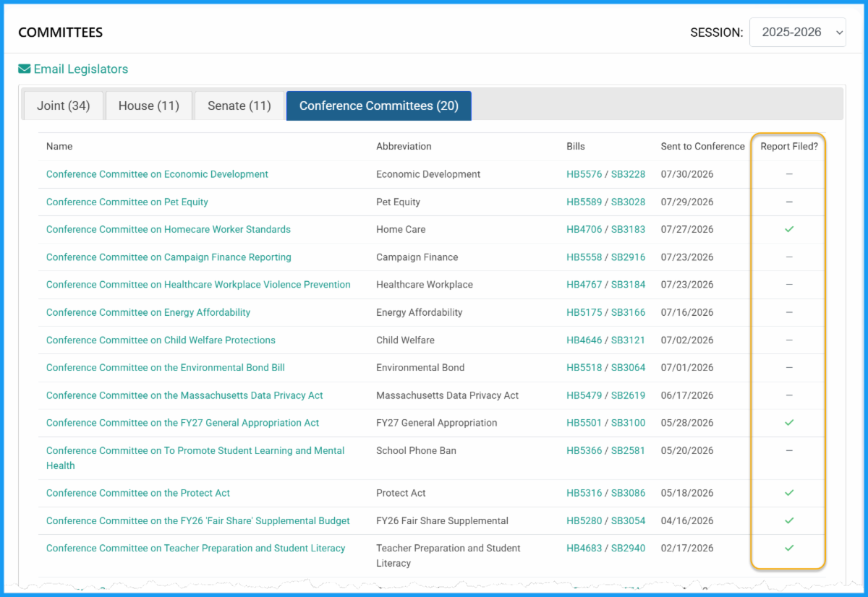Open bill SB3228

pyautogui.click(x=628, y=174)
